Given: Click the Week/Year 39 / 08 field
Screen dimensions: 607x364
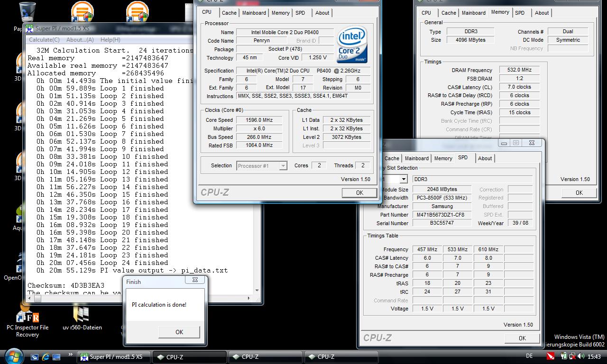Looking at the screenshot, I should (520, 223).
